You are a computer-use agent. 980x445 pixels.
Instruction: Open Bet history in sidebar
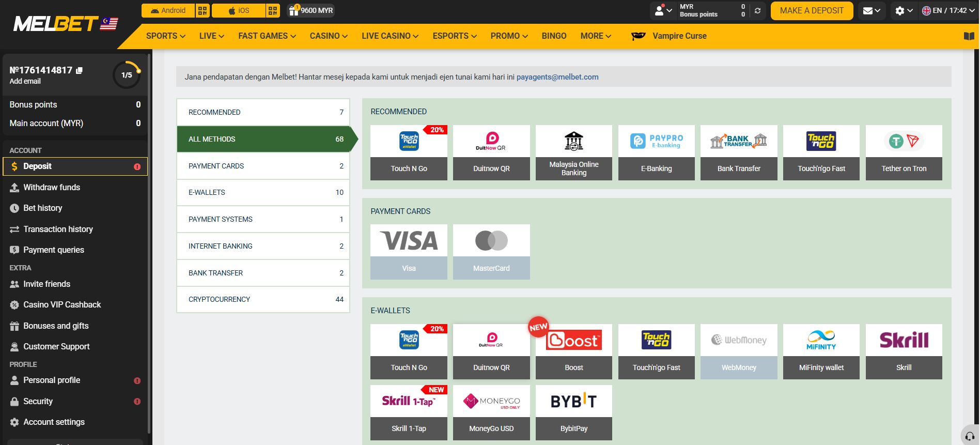pyautogui.click(x=75, y=208)
